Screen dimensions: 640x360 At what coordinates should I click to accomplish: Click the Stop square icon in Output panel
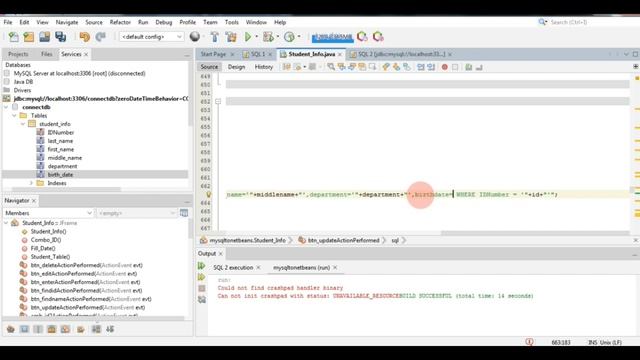pyautogui.click(x=202, y=288)
